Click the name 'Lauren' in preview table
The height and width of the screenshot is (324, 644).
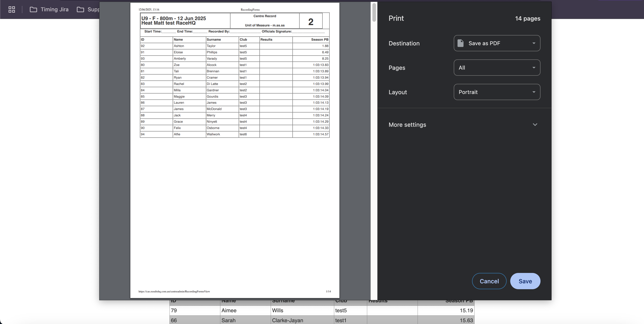[x=179, y=103]
